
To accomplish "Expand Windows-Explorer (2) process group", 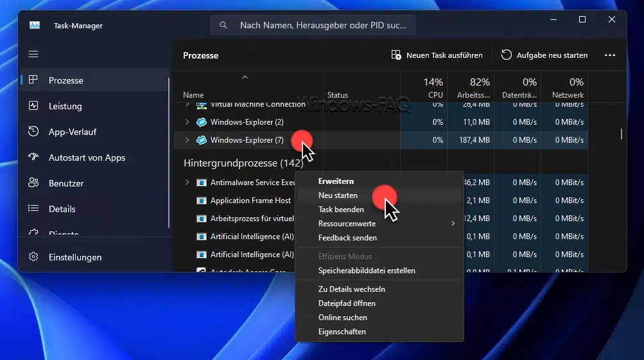I will 187,122.
